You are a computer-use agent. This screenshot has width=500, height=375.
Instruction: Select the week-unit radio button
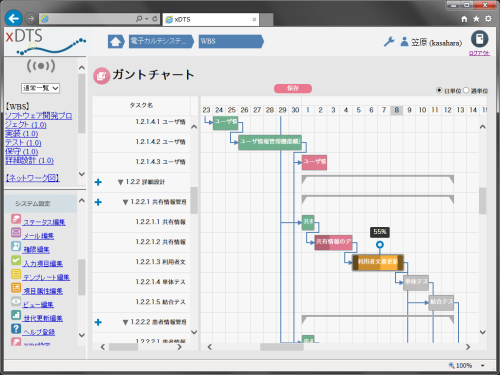click(x=466, y=90)
